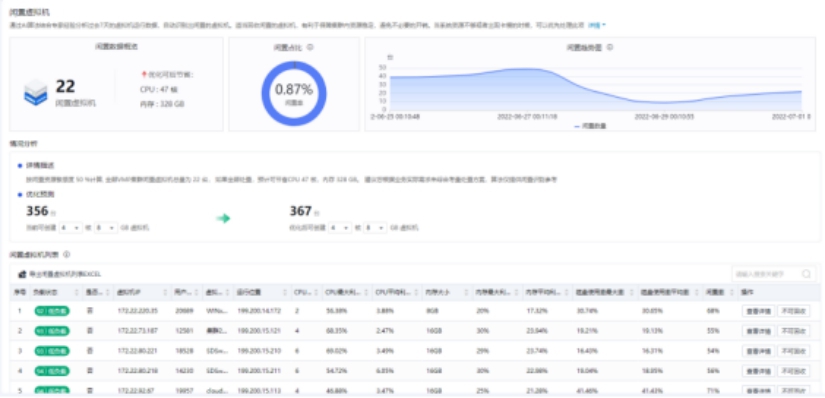Screen dimensions: 825x398
Task: Click 查看详情 for VM 172.22.80.221
Action: pyautogui.click(x=758, y=351)
